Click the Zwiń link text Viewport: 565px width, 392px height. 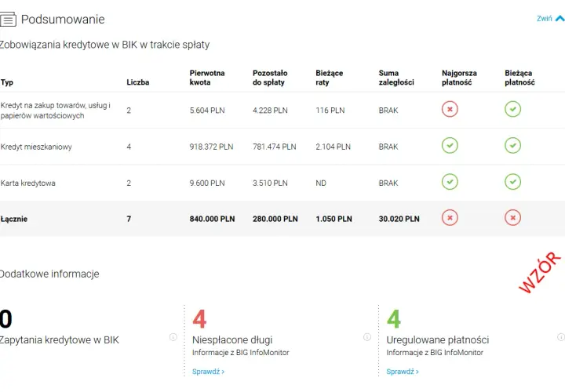click(544, 18)
